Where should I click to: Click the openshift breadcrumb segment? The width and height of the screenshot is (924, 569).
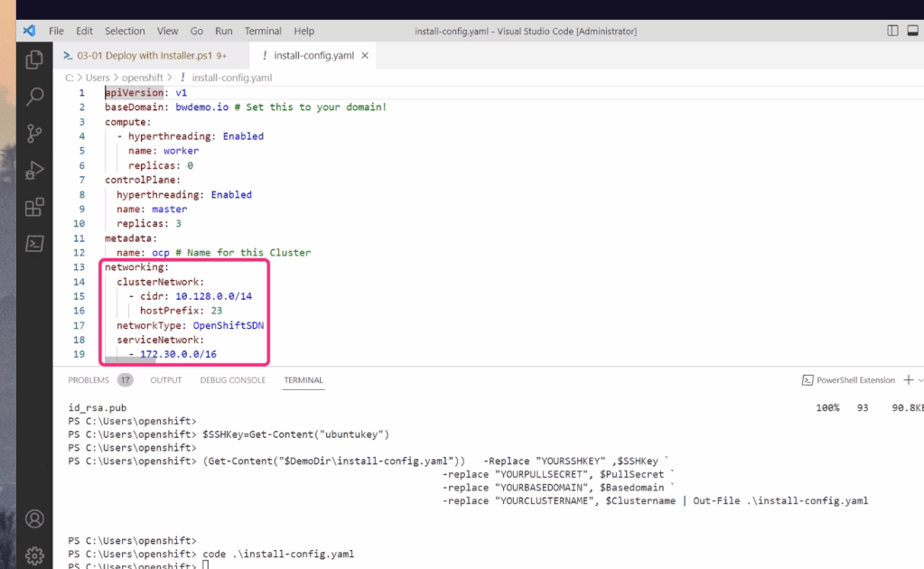coord(142,77)
